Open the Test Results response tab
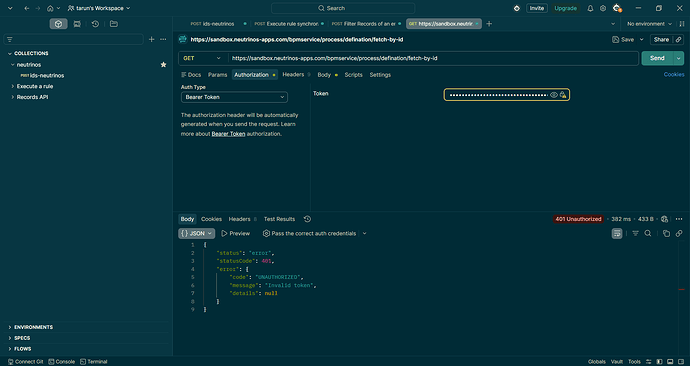The width and height of the screenshot is (690, 366). point(279,219)
